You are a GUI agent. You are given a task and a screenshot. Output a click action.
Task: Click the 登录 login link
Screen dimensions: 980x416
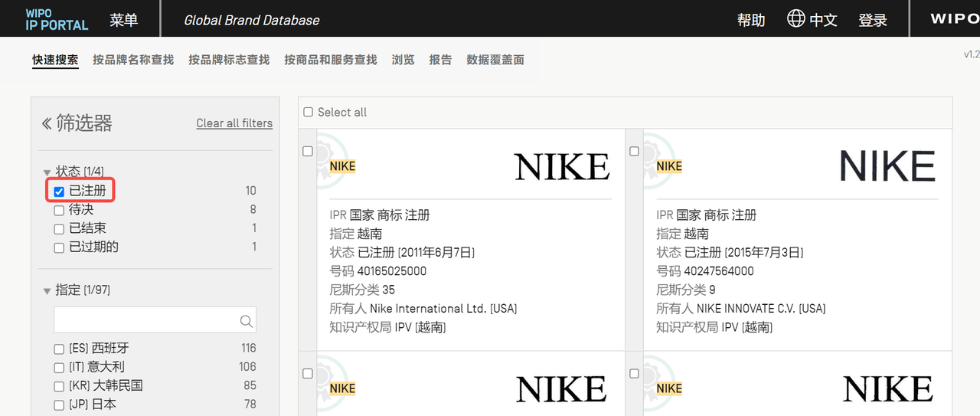click(x=872, y=21)
